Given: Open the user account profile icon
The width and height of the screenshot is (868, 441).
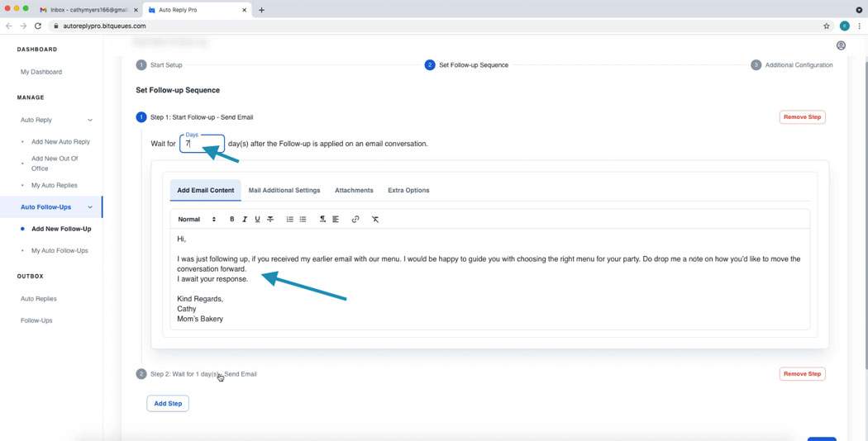Looking at the screenshot, I should (841, 45).
